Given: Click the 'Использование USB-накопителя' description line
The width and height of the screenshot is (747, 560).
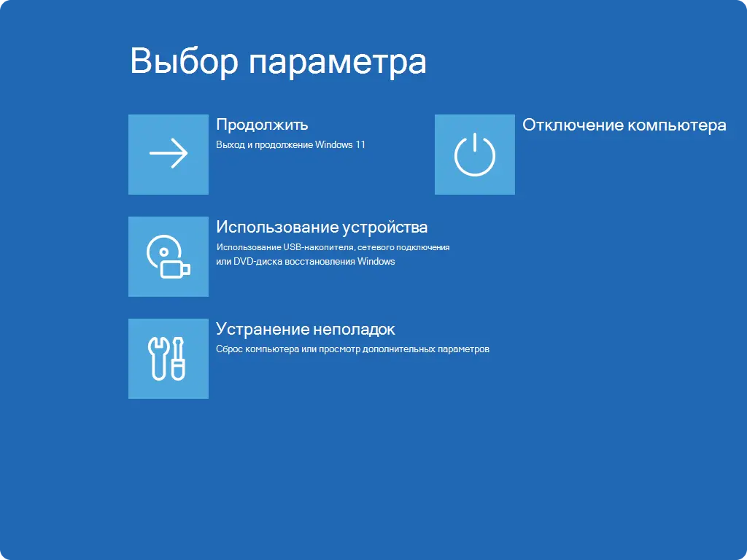Looking at the screenshot, I should pos(333,247).
